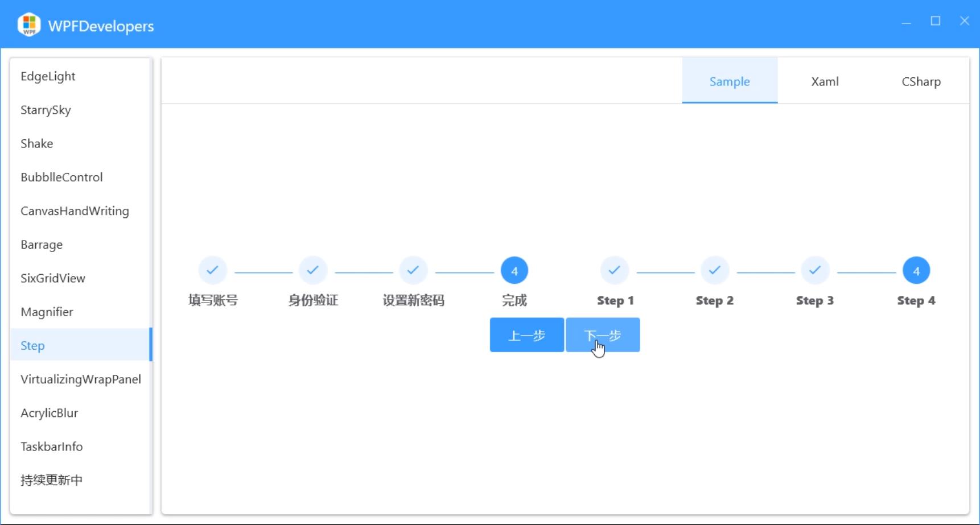Switch to the Sample tab
Image resolution: width=980 pixels, height=525 pixels.
(x=730, y=81)
